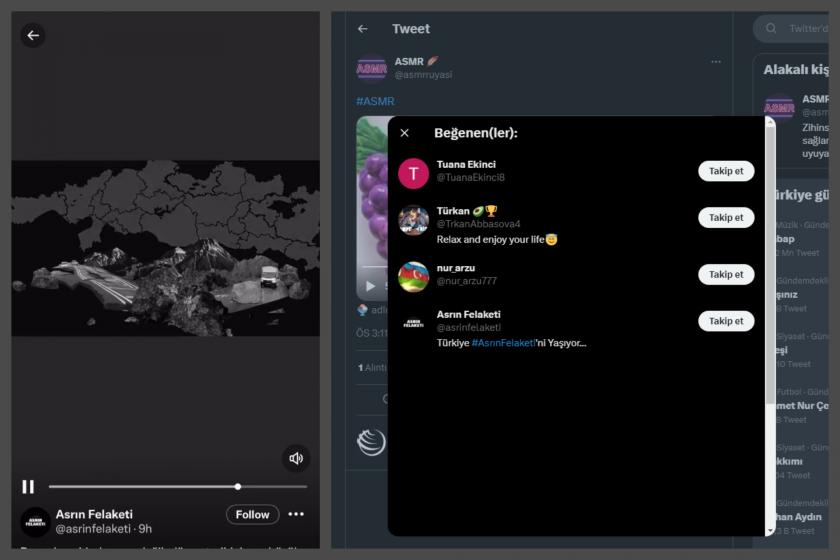
Task: Open the @asrinfelaketi handle under the video
Action: [93, 529]
